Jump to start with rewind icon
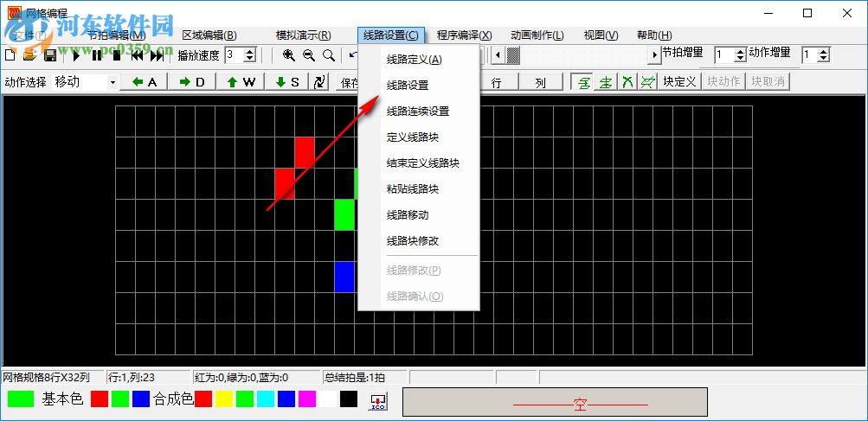This screenshot has width=868, height=421. (137, 55)
